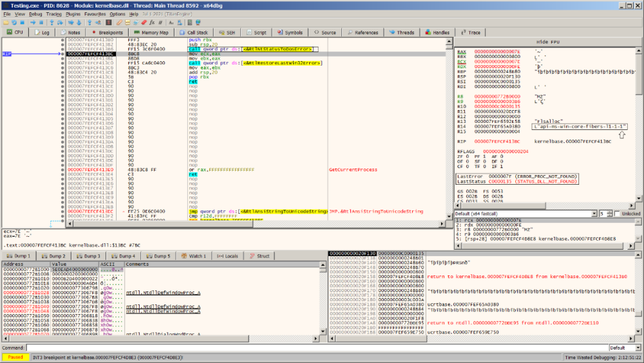Screen dimensions: 644x363
Task: Open the Watch 1 tab
Action: [193, 256]
